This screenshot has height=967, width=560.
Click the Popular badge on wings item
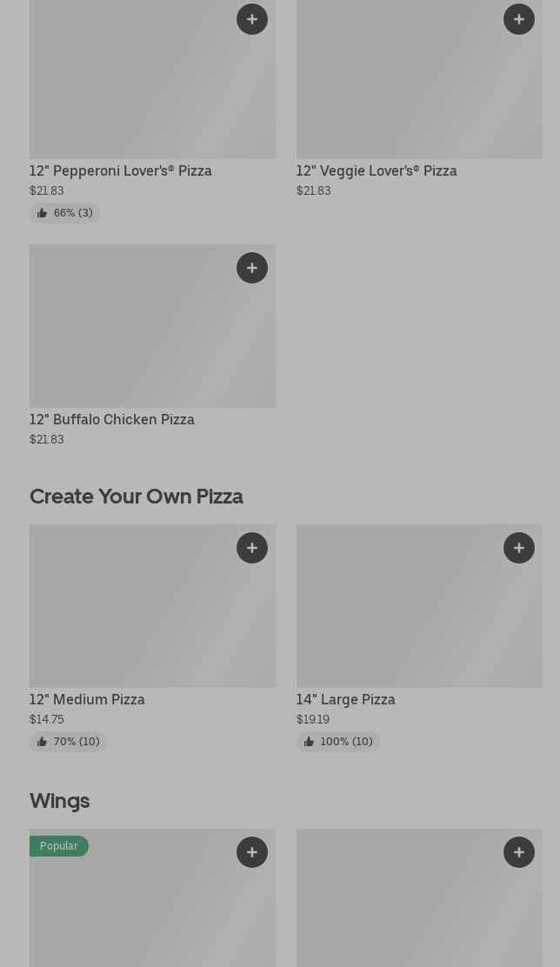(x=59, y=846)
